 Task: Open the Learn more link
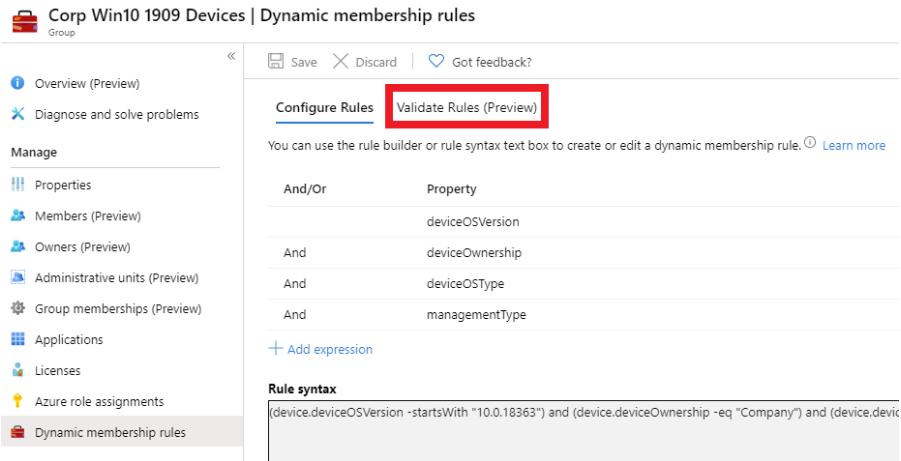(x=854, y=145)
